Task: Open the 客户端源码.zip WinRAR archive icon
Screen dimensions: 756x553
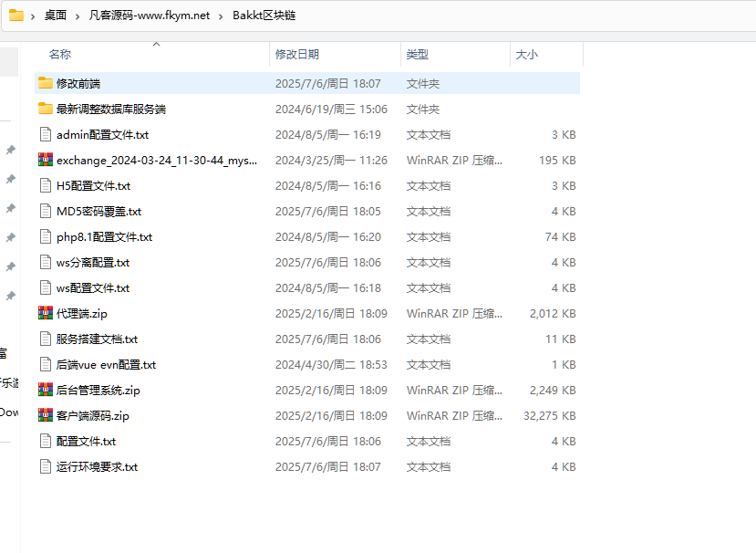Action: 46,415
